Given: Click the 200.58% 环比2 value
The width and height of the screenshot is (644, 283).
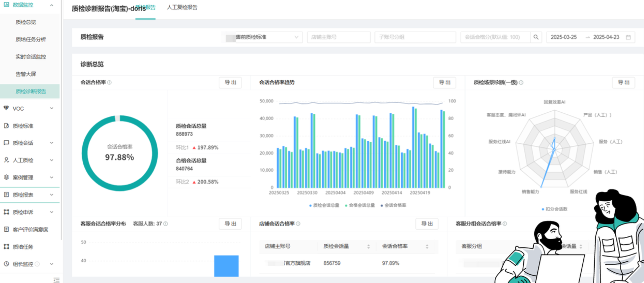Looking at the screenshot, I should (x=208, y=182).
